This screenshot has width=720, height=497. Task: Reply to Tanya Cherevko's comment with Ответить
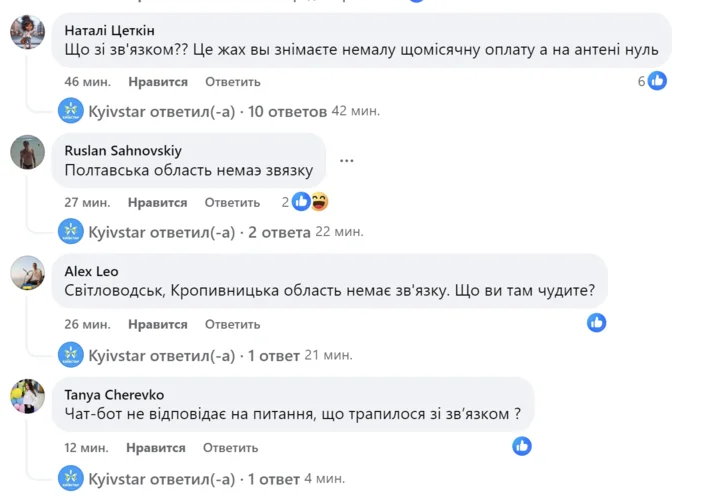(232, 447)
